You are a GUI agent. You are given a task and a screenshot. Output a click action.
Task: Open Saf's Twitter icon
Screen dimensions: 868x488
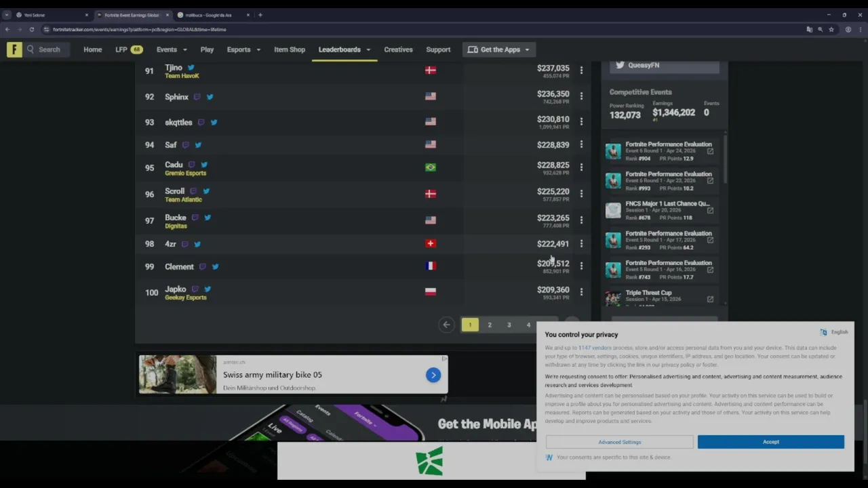click(198, 145)
